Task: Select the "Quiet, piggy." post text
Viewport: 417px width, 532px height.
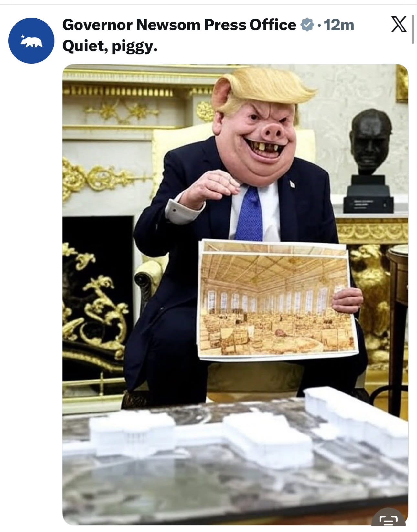Action: tap(110, 46)
